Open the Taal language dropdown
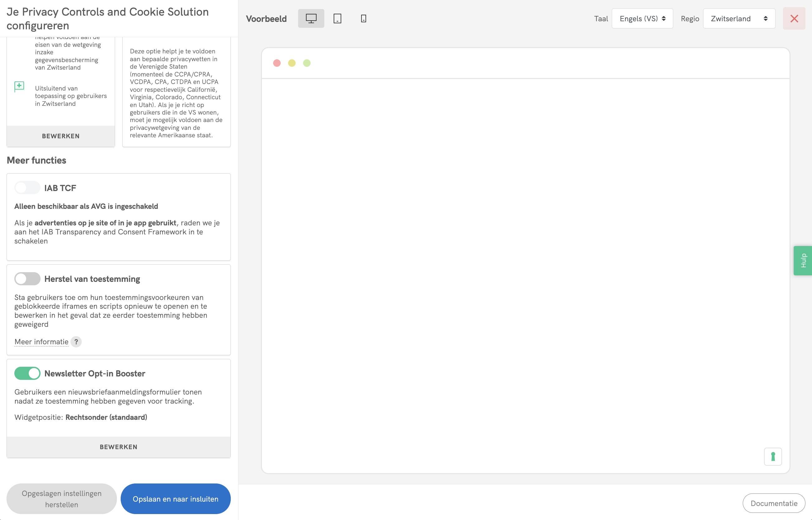Image resolution: width=812 pixels, height=520 pixels. click(x=642, y=19)
